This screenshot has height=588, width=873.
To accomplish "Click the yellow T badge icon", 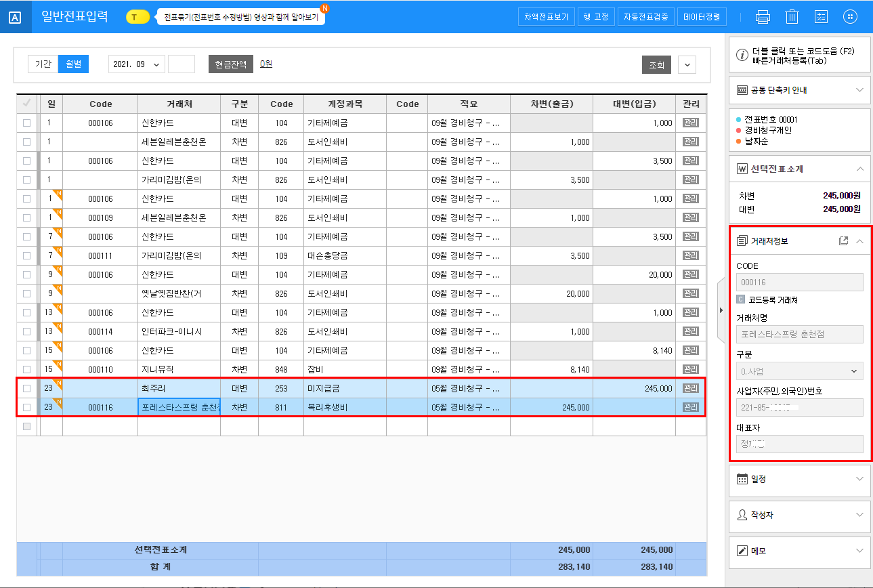I will coord(137,17).
